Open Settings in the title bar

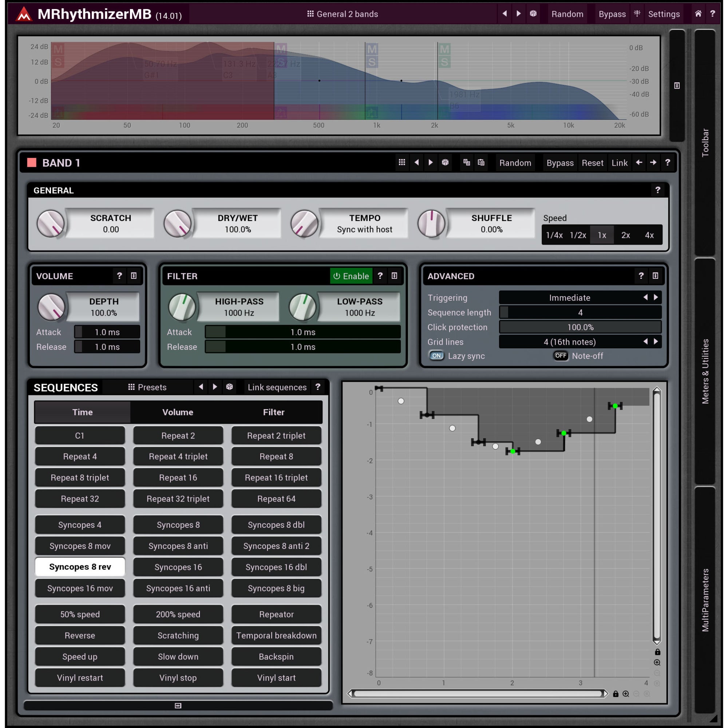tap(664, 14)
